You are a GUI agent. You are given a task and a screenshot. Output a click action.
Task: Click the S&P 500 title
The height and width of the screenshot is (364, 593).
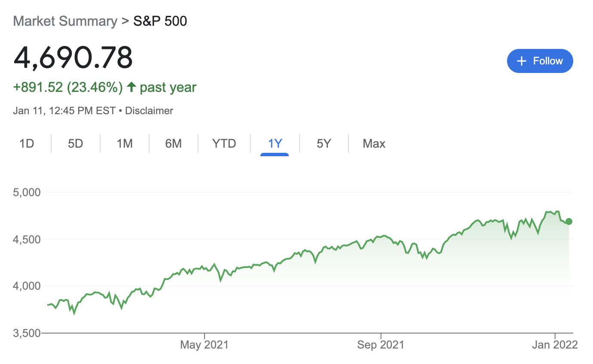[x=160, y=21]
